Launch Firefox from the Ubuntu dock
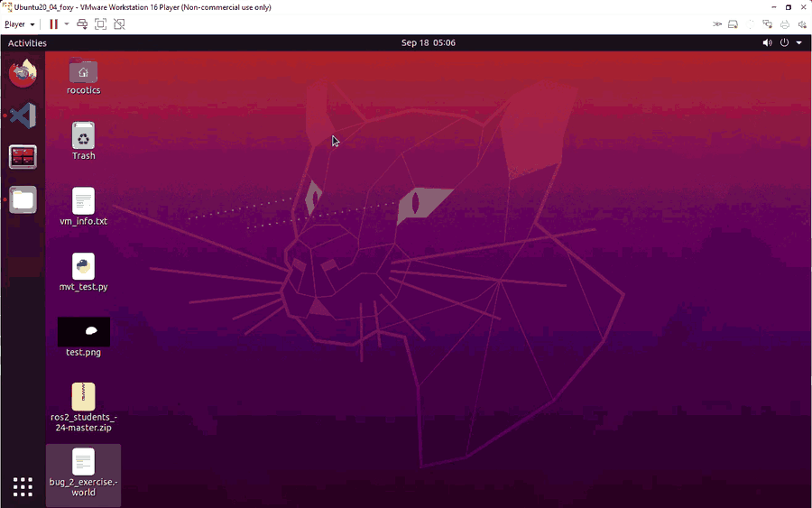 coord(23,73)
